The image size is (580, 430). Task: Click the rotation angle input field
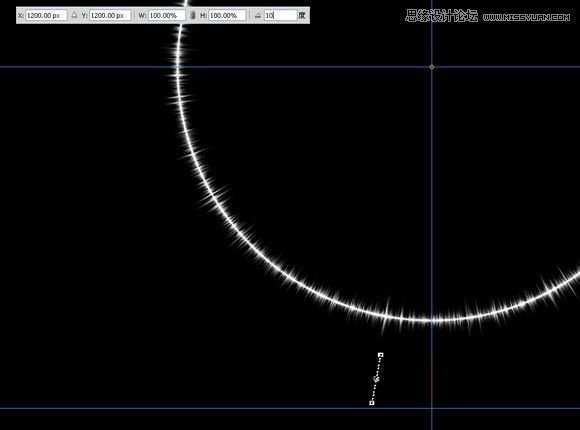[280, 16]
